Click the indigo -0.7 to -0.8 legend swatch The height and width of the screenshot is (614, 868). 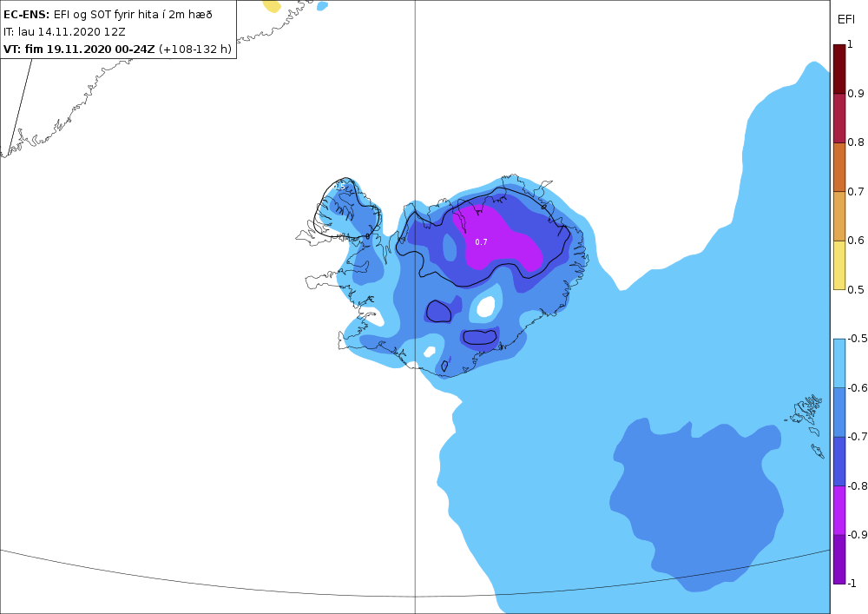point(839,461)
